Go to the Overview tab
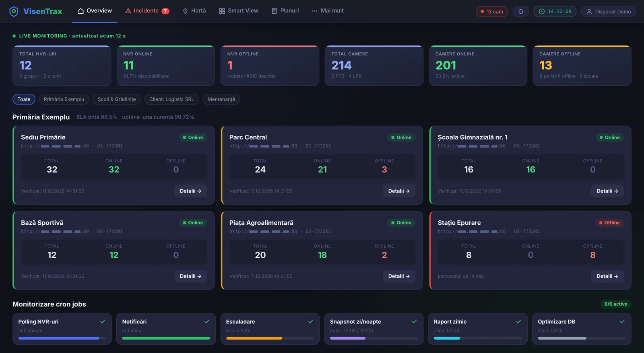This screenshot has height=353, width=644. (x=95, y=11)
